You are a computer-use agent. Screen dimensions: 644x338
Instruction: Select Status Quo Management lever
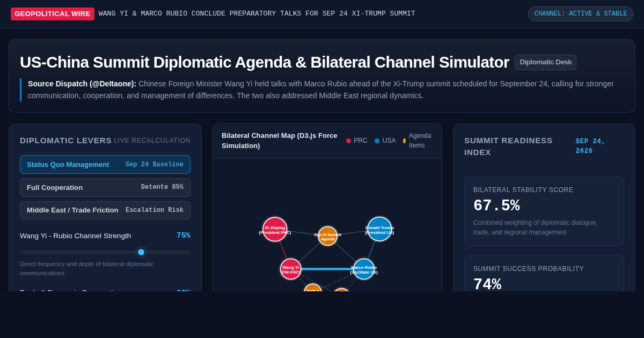105,165
